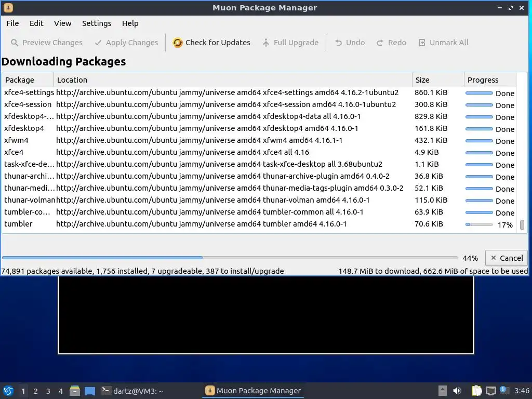532x399 pixels.
Task: Click Unmark All toolbar button
Action: click(444, 43)
